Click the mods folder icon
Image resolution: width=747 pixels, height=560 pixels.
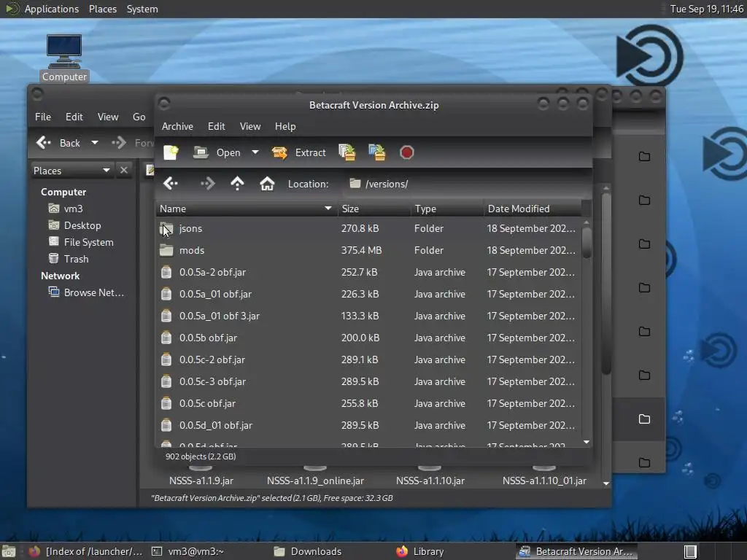pyautogui.click(x=166, y=251)
